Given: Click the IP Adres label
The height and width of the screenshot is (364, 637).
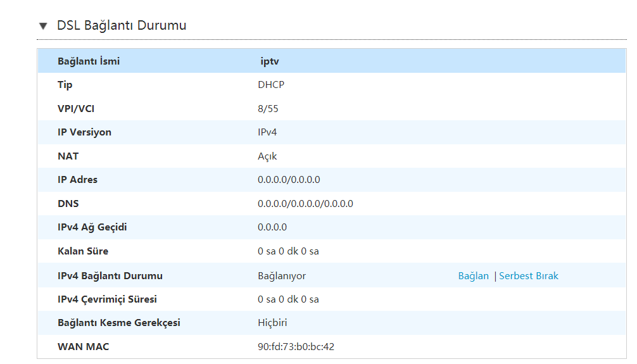Looking at the screenshot, I should tap(78, 180).
